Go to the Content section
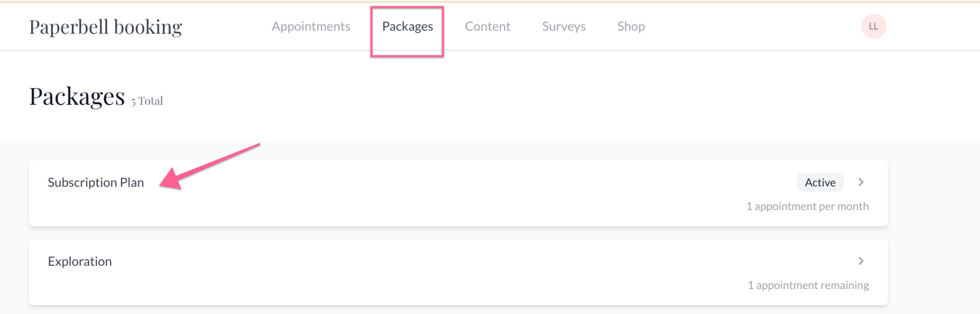 click(x=488, y=26)
